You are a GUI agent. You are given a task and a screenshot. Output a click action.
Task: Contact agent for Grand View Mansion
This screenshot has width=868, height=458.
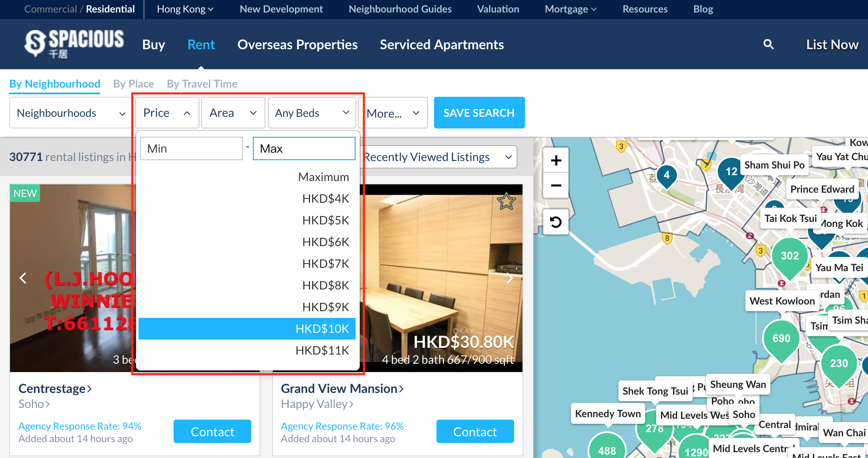click(475, 432)
